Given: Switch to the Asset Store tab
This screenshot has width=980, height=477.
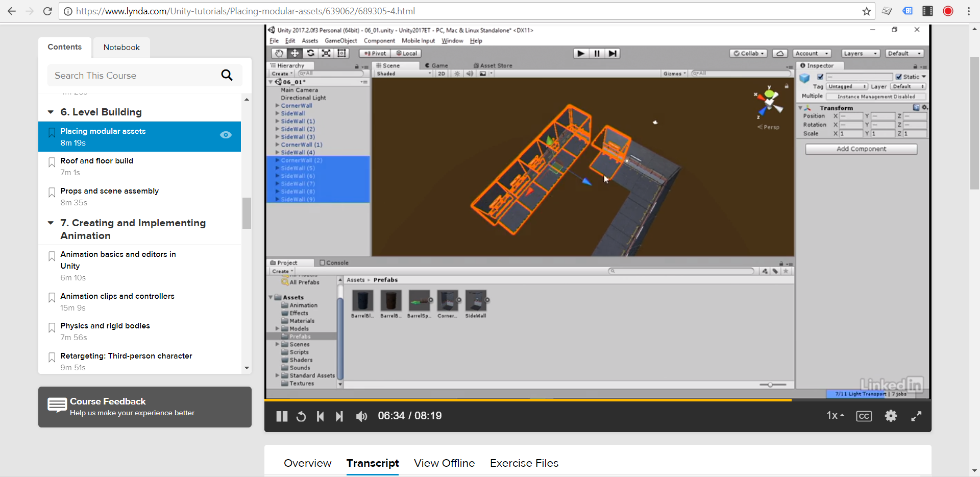Looking at the screenshot, I should (493, 65).
